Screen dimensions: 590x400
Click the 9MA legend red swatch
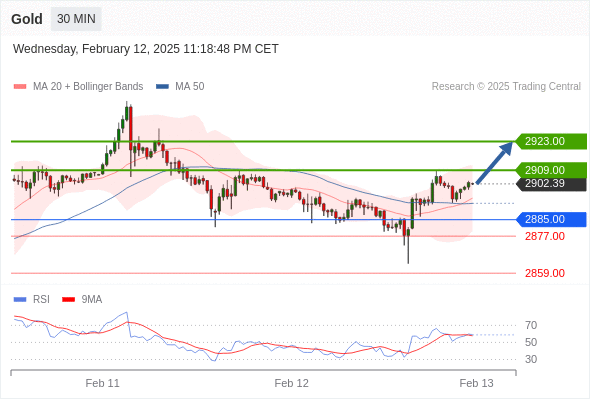[x=68, y=300]
